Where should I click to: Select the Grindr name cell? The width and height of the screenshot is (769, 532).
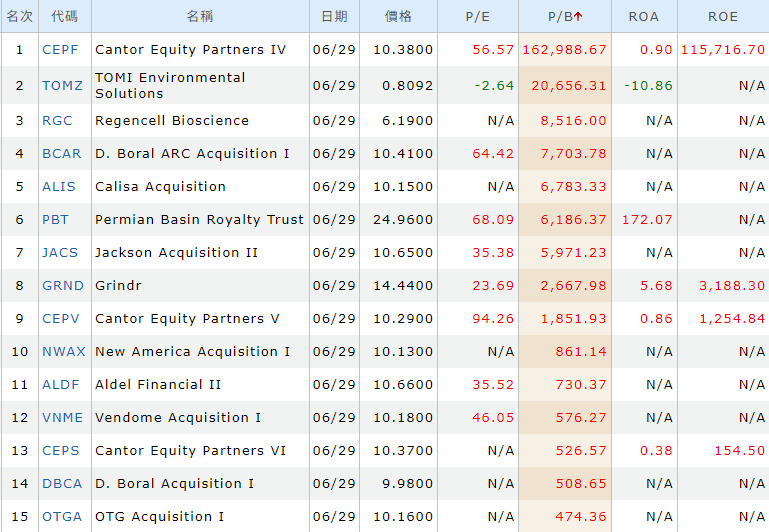pyautogui.click(x=200, y=285)
